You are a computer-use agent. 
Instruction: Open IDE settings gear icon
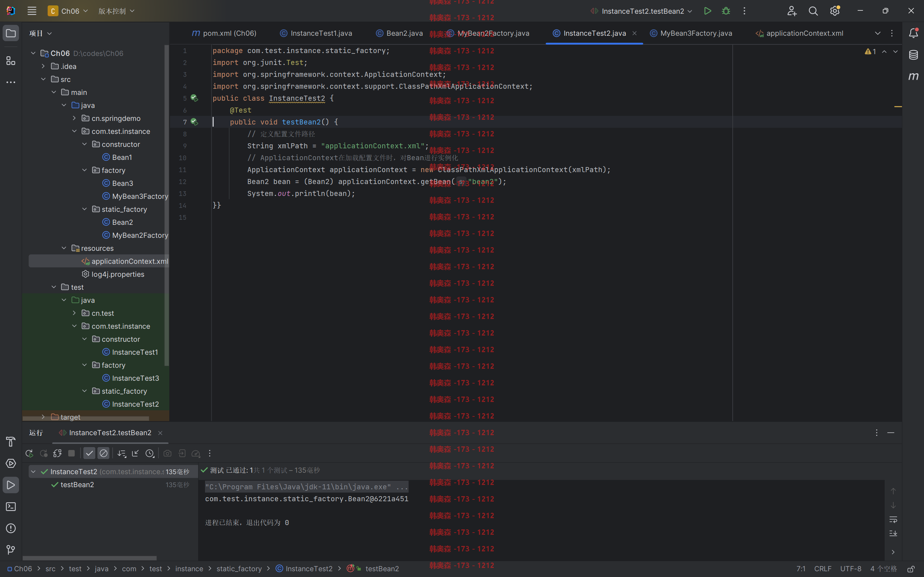[x=835, y=11]
